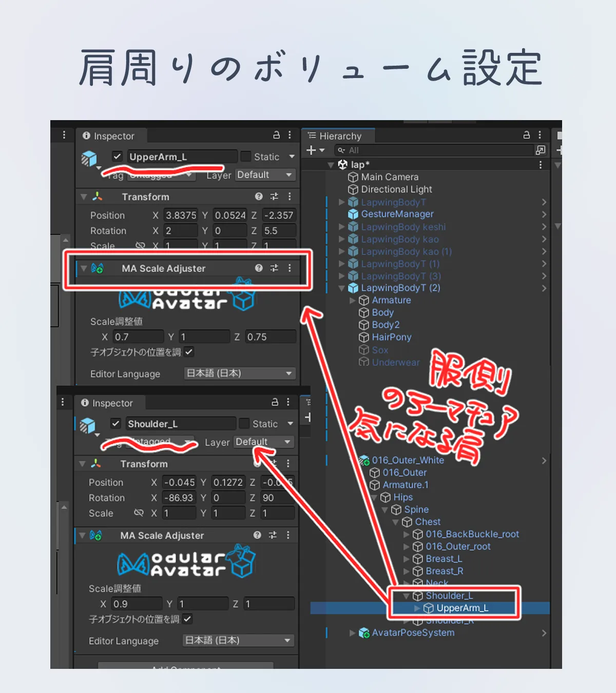Select Main Camera in the Hierarchy
This screenshot has height=693, width=616.
pos(389,177)
